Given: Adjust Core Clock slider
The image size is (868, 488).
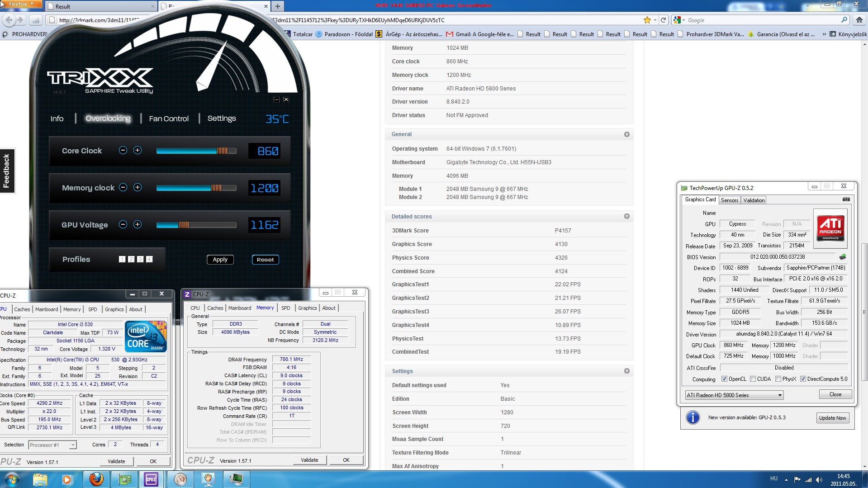Looking at the screenshot, I should [196, 151].
